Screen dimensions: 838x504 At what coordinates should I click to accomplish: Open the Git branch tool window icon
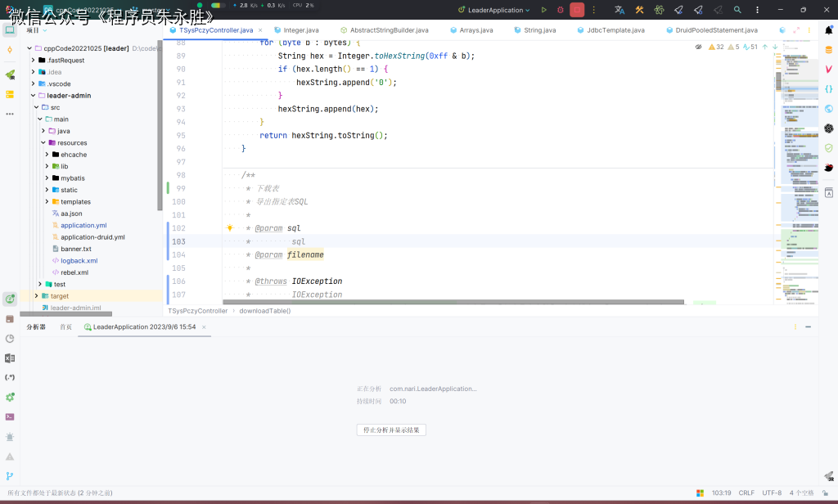[x=10, y=475]
